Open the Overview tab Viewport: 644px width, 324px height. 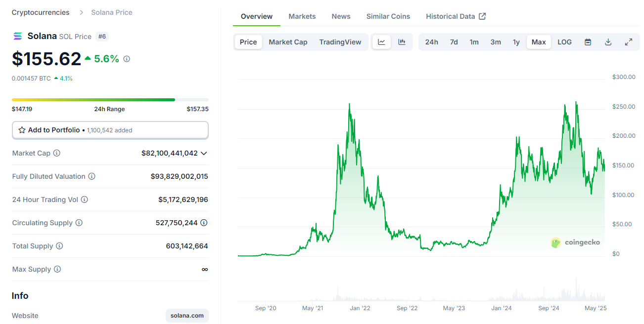coord(257,16)
